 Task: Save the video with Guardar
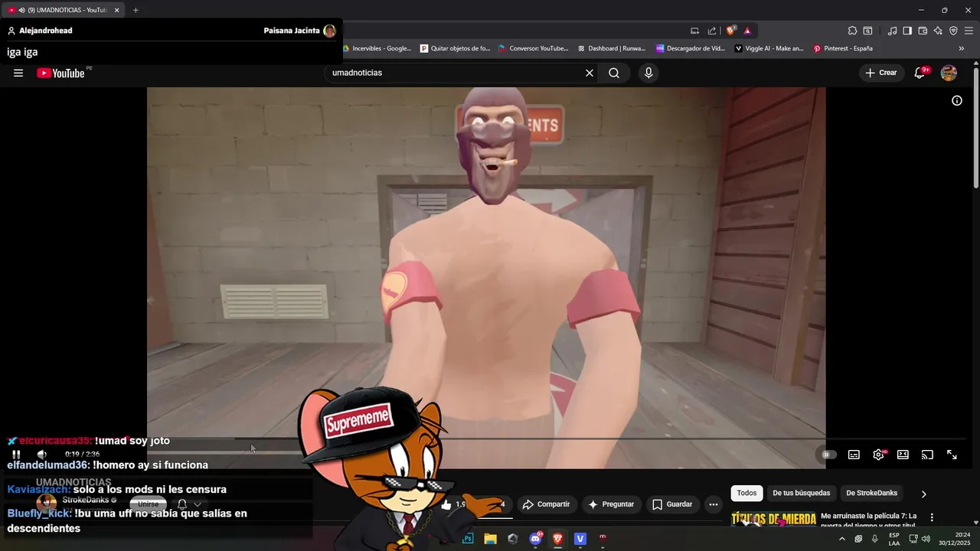(x=672, y=504)
